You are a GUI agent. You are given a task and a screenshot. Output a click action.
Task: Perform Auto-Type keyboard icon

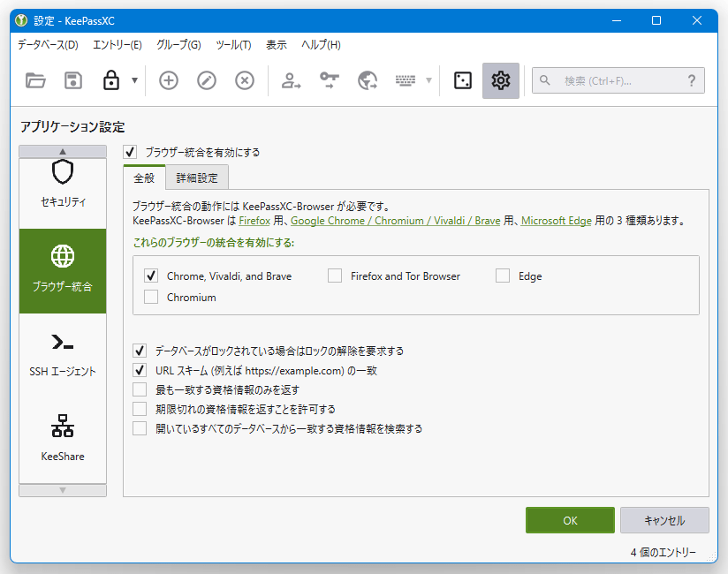406,80
